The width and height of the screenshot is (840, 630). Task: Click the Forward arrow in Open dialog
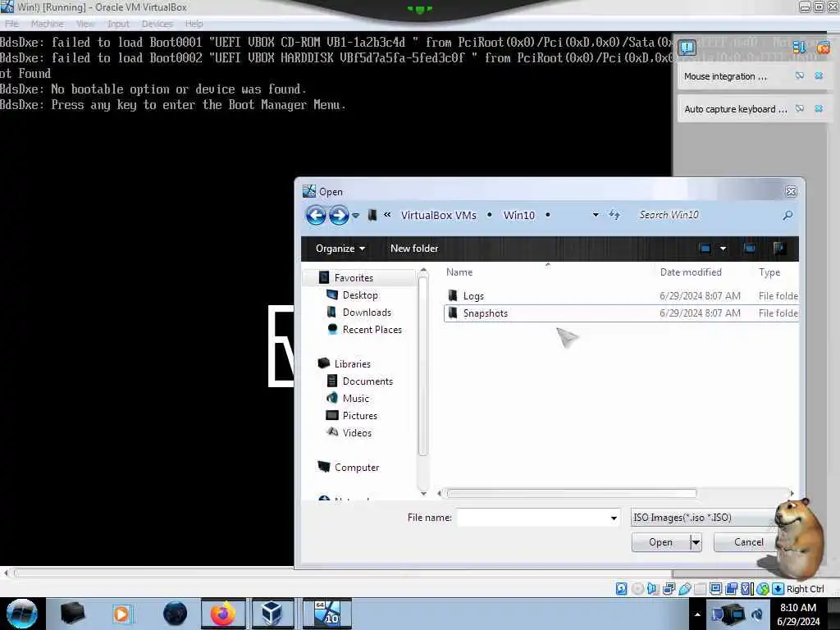pyautogui.click(x=339, y=216)
